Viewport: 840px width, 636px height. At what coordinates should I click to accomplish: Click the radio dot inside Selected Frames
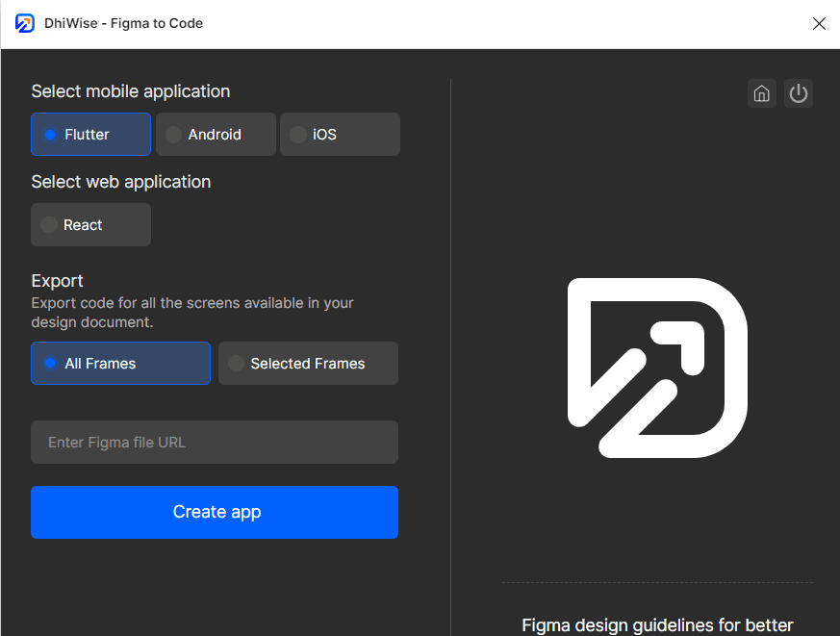click(237, 363)
